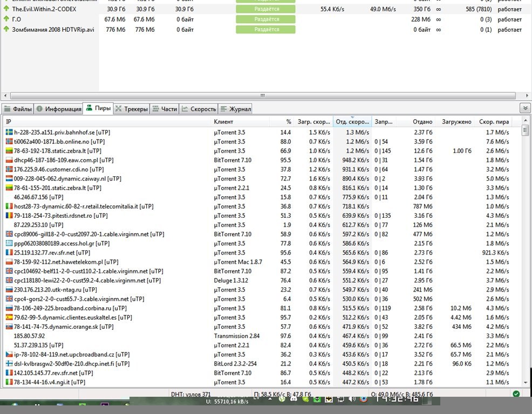Switch to the Информация tab
The height and width of the screenshot is (414, 532).
click(59, 109)
